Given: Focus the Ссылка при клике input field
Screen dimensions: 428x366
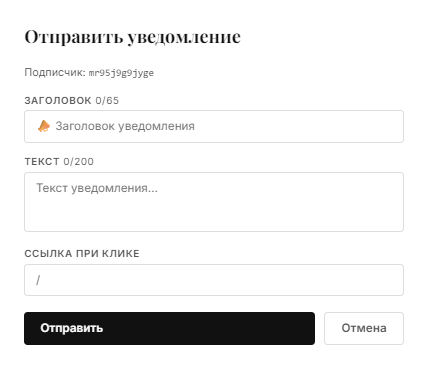Looking at the screenshot, I should point(214,280).
